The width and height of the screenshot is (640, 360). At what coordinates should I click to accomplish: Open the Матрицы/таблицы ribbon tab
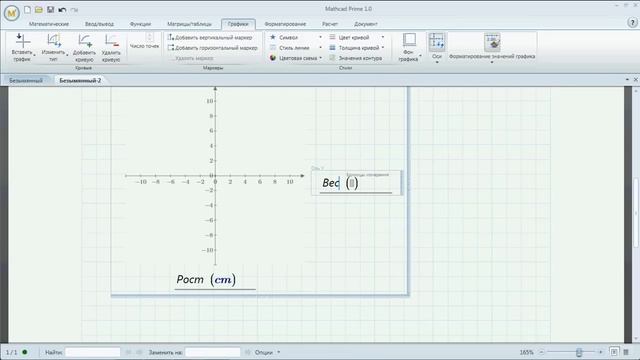(x=189, y=24)
